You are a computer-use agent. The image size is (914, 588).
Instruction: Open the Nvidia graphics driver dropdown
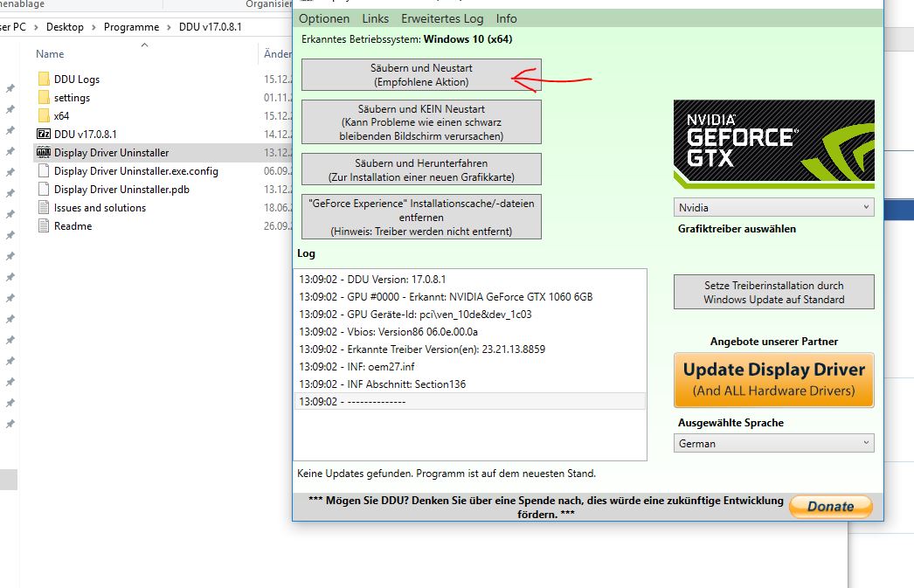[773, 207]
